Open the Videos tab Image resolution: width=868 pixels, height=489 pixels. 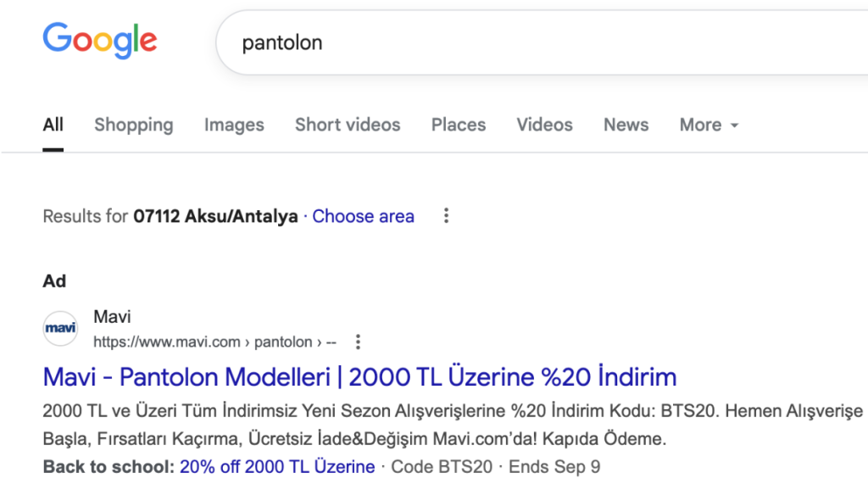(544, 125)
